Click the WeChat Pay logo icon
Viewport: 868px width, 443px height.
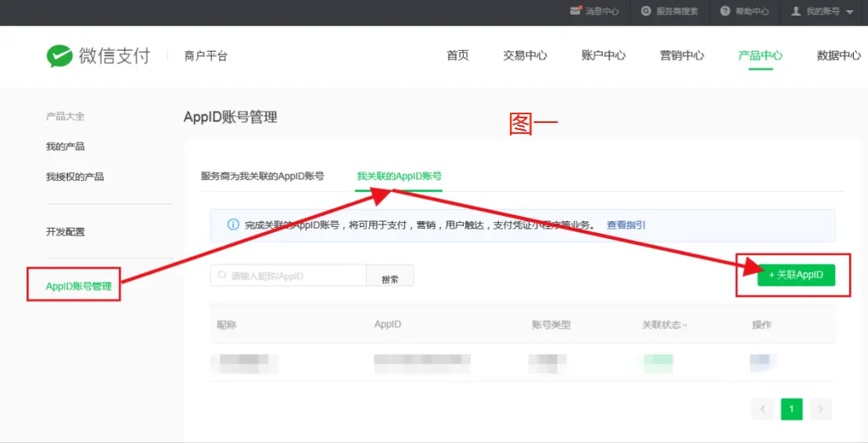tap(59, 56)
